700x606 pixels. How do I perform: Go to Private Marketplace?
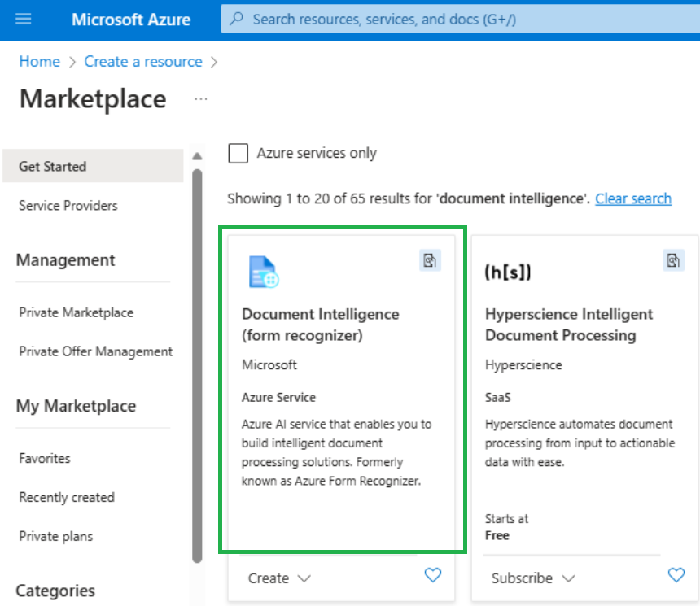[x=76, y=312]
